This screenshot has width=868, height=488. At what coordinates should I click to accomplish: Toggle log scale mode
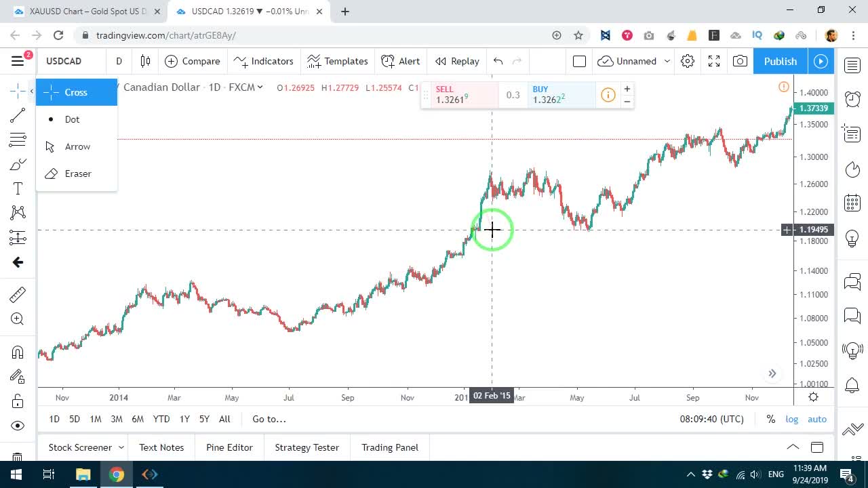(792, 419)
